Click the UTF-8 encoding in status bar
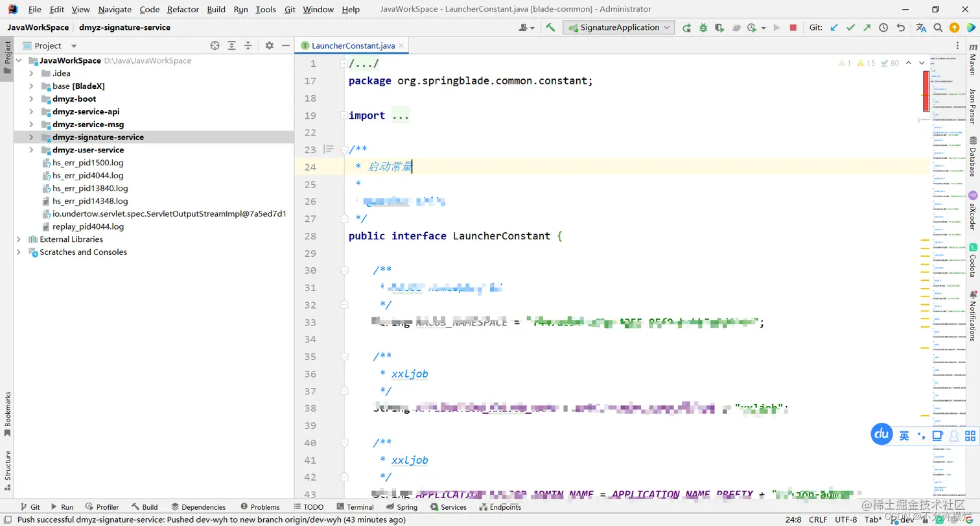This screenshot has width=980, height=526. pos(847,520)
